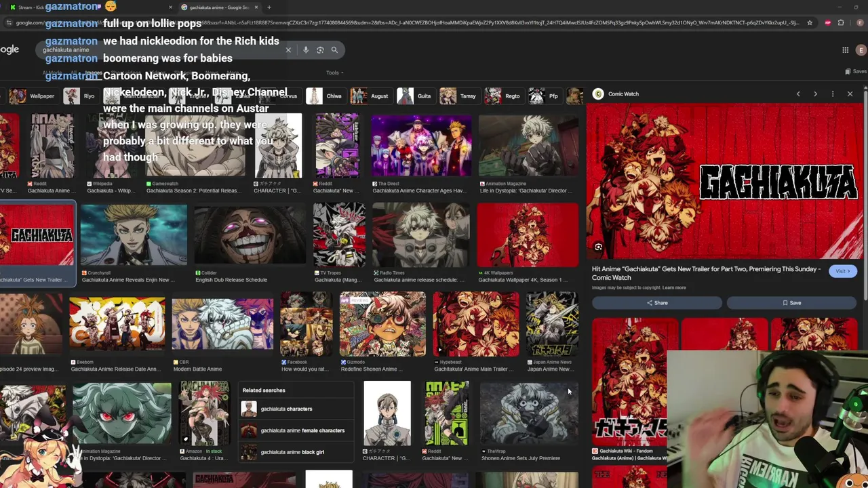
Task: Open The Direct Character Ages thumbnail
Action: 421,146
